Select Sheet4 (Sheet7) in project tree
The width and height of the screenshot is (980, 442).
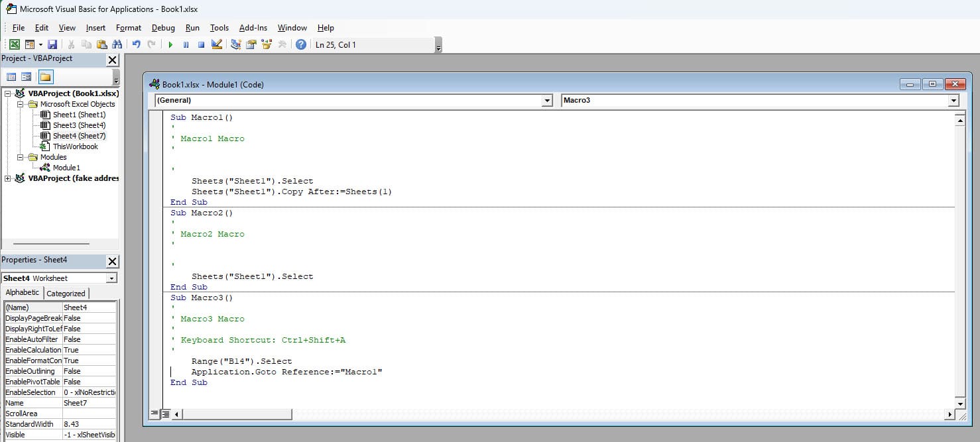(79, 136)
